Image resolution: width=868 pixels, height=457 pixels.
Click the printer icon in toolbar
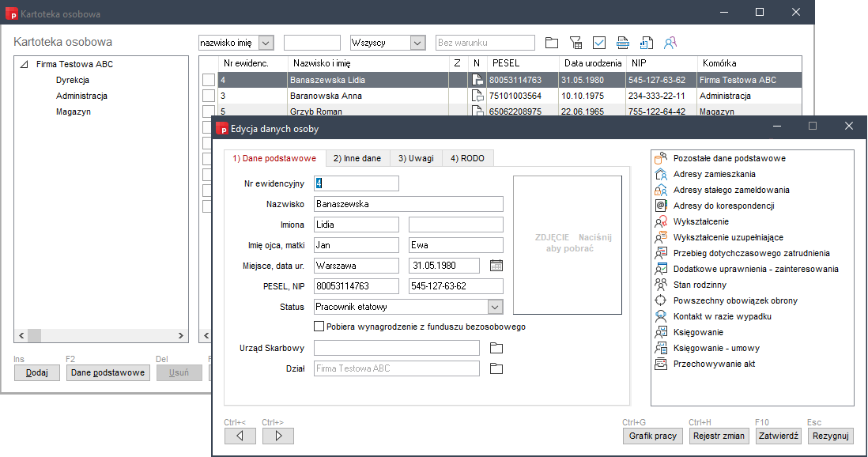pos(623,43)
